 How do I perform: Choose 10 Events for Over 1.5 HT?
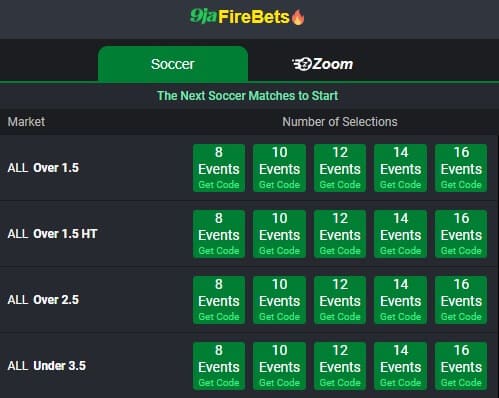(279, 234)
